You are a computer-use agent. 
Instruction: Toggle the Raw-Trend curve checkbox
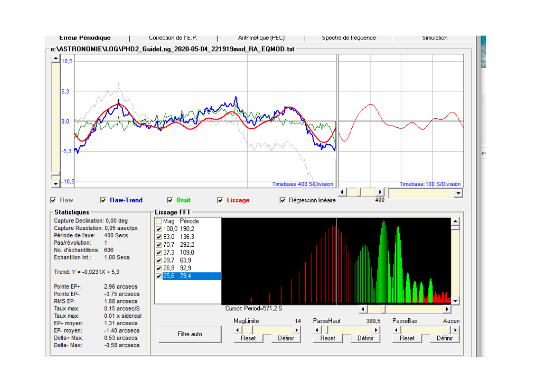click(103, 200)
